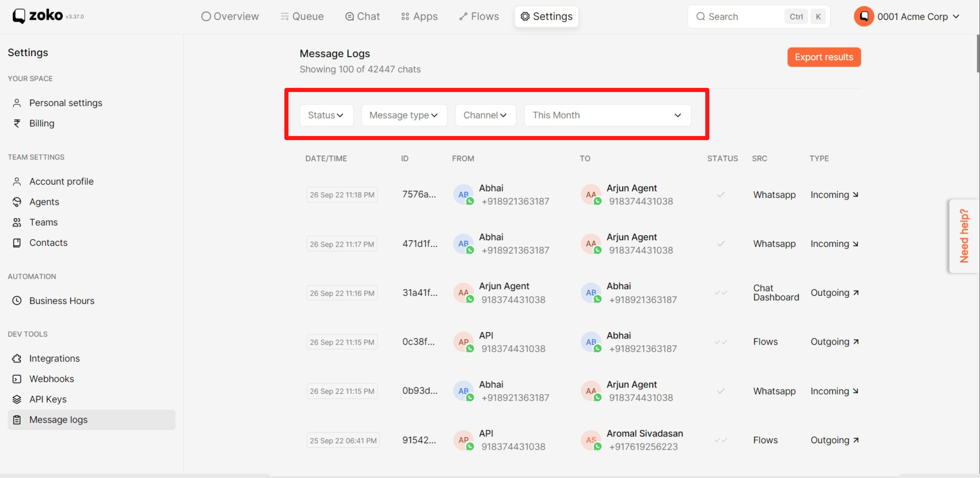Click API sender avatar in the 0c38f row
The image size is (980, 478).
[x=463, y=342]
